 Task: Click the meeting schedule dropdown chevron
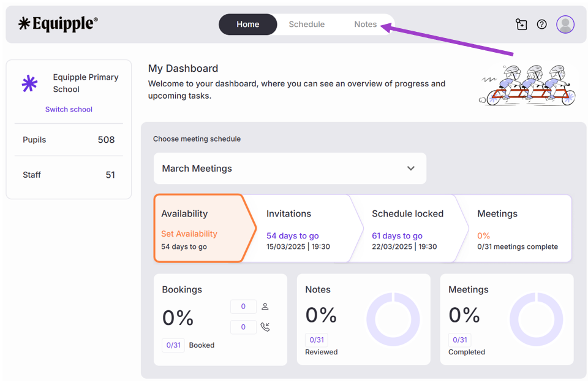[x=411, y=169]
